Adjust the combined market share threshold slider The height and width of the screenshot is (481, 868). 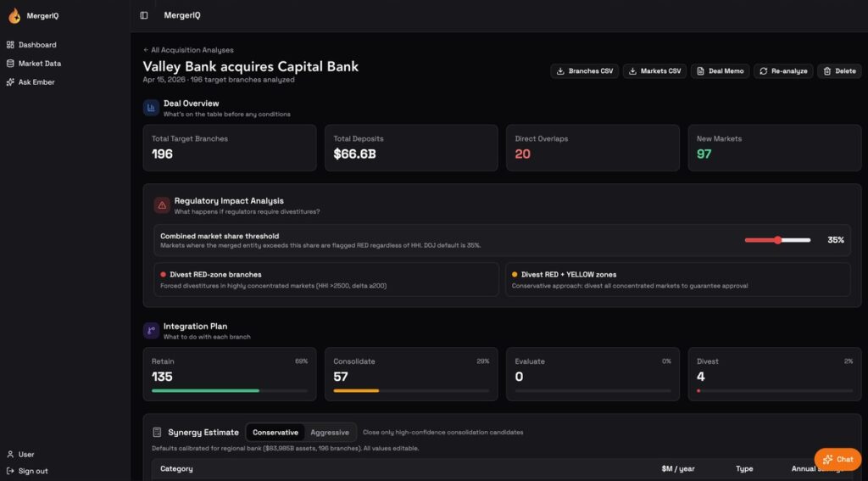(777, 240)
